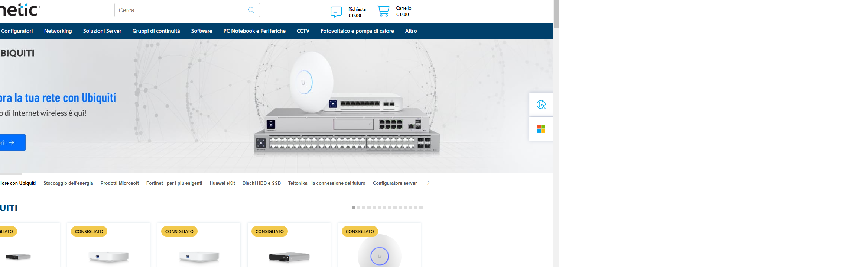The height and width of the screenshot is (267, 868).
Task: Expand the Gruppi di continuità menu
Action: point(156,31)
